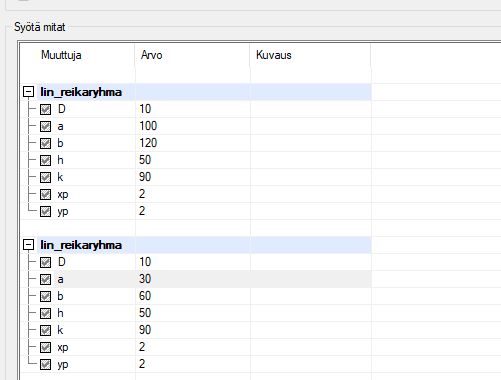
Task: Click Kuvaus cell of row a with value 30
Action: [x=311, y=279]
